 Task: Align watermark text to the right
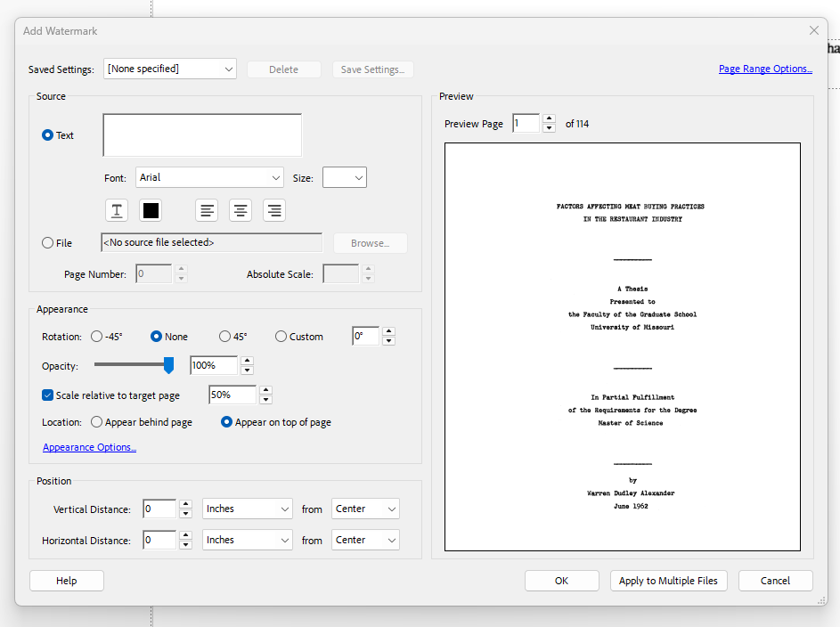coord(274,210)
